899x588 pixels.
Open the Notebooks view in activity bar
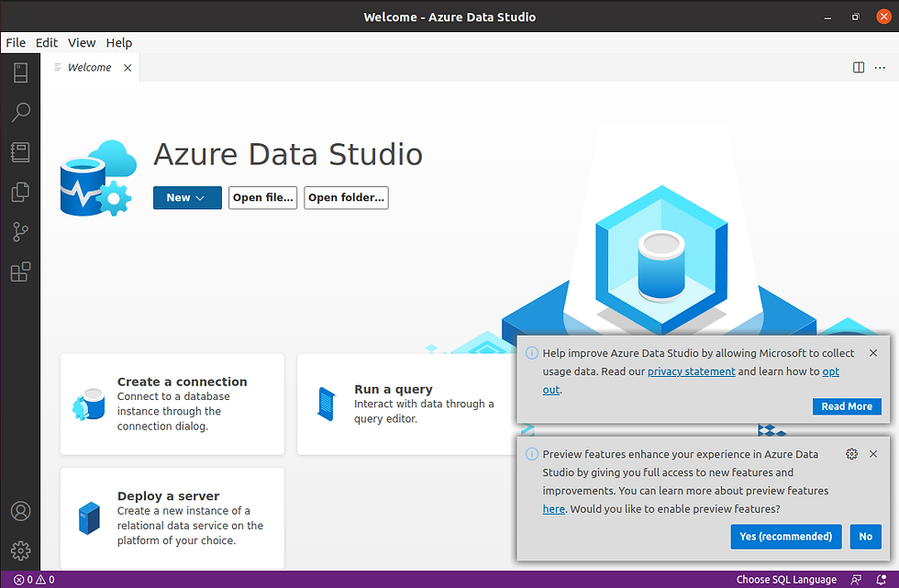(20, 152)
